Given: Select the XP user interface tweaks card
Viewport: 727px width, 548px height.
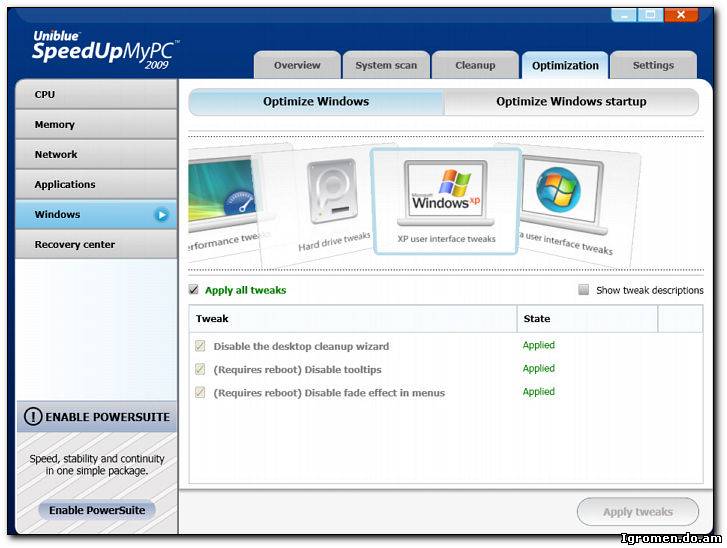Looking at the screenshot, I should click(446, 201).
